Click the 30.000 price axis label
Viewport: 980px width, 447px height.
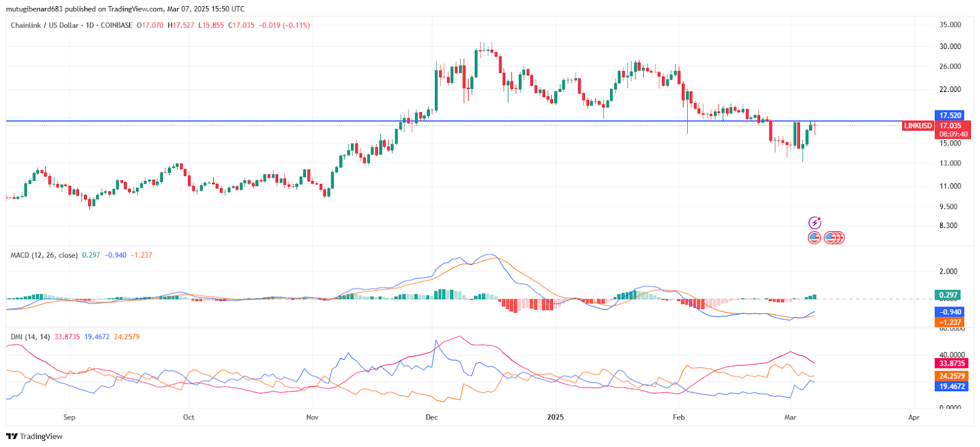950,46
